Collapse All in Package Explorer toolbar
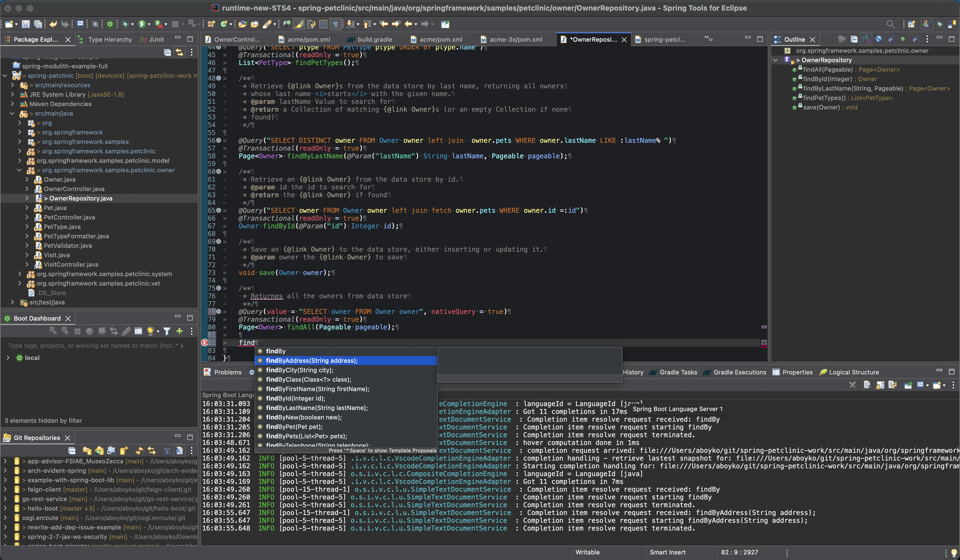The width and height of the screenshot is (960, 560). coord(167,52)
